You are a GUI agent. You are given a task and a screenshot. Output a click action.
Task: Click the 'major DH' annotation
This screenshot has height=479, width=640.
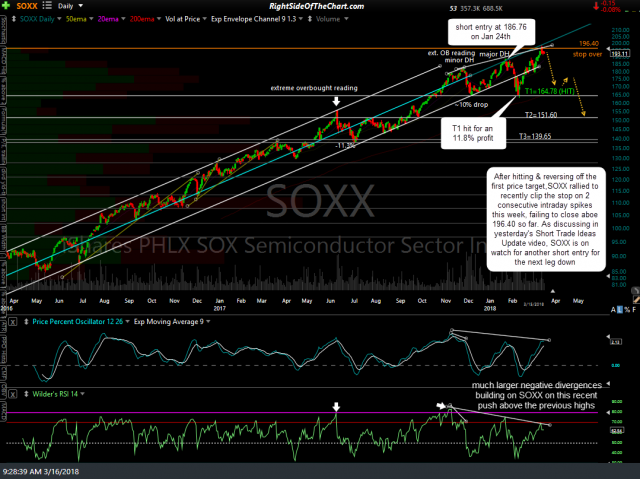[494, 54]
